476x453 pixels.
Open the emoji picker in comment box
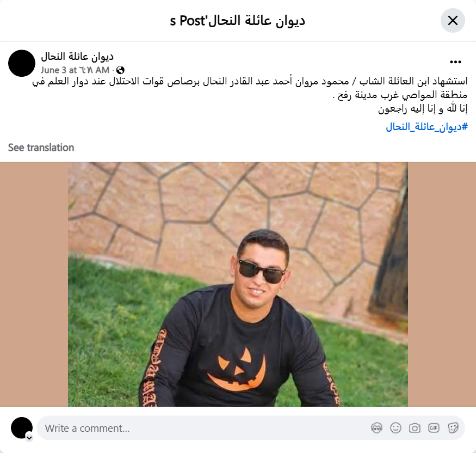click(x=395, y=428)
